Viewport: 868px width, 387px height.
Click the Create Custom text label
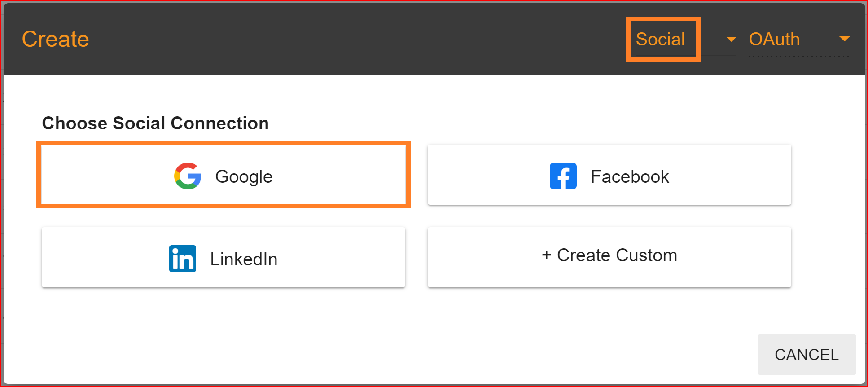(617, 255)
